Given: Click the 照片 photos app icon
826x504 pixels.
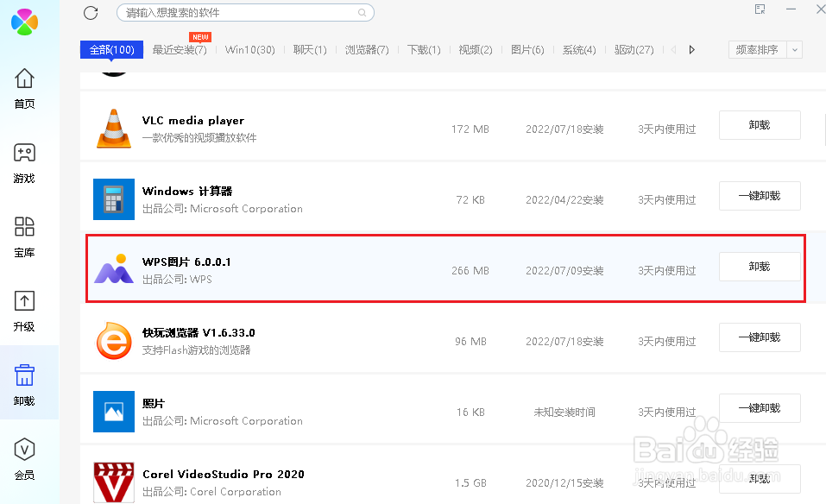Looking at the screenshot, I should pyautogui.click(x=114, y=412).
